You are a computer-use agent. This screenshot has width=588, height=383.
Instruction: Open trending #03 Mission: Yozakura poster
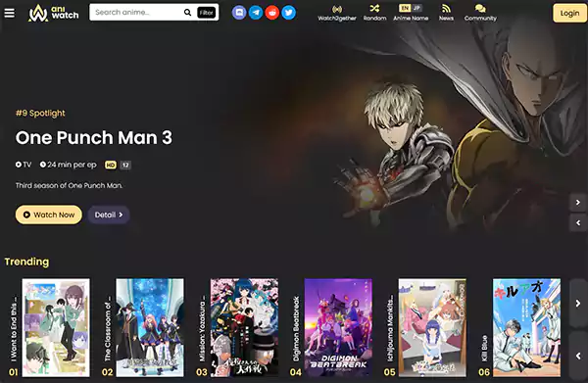click(244, 327)
